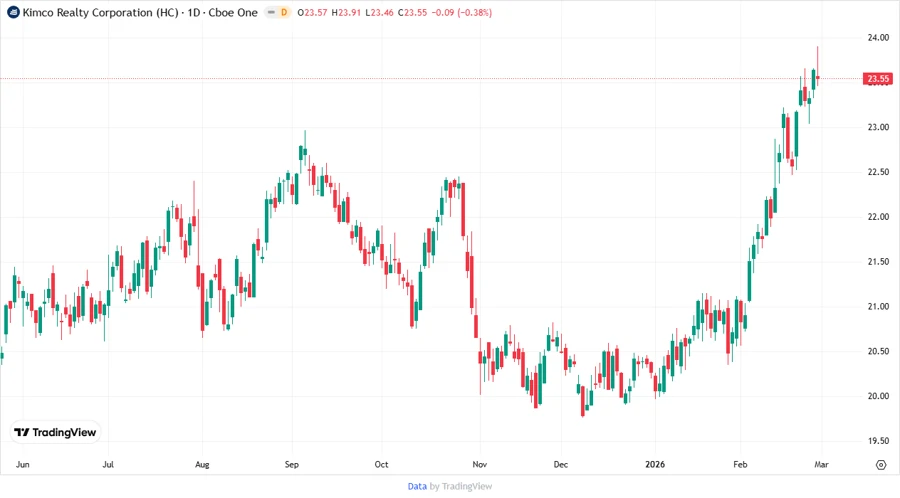Open the TradingView logo link
The image size is (900, 498).
point(55,433)
